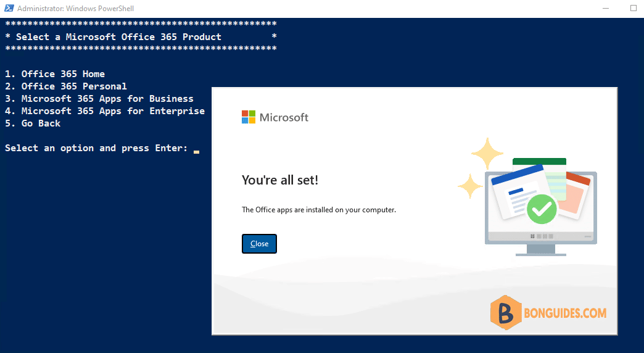Click the "5. Go Back" line
The height and width of the screenshot is (353, 644).
[33, 123]
